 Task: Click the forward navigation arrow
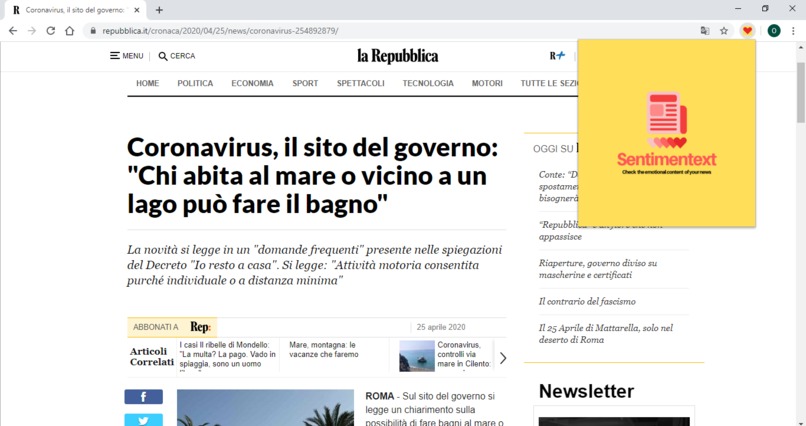[x=32, y=31]
